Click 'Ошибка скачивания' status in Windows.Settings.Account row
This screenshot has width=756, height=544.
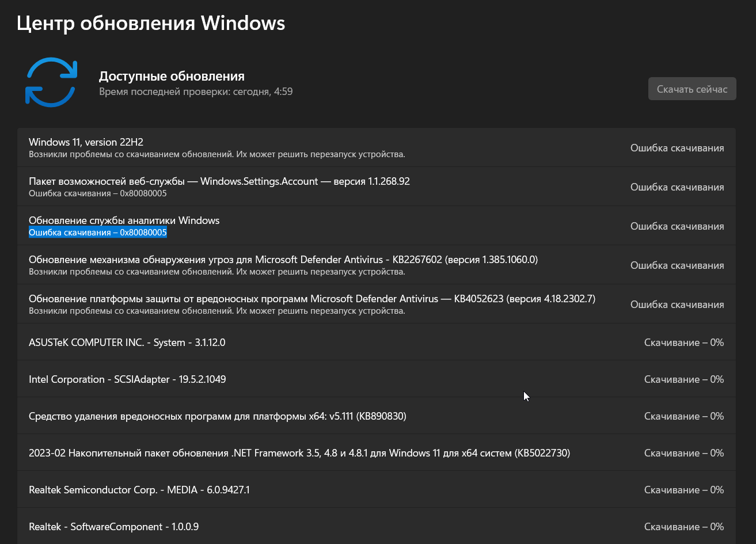[x=677, y=187]
